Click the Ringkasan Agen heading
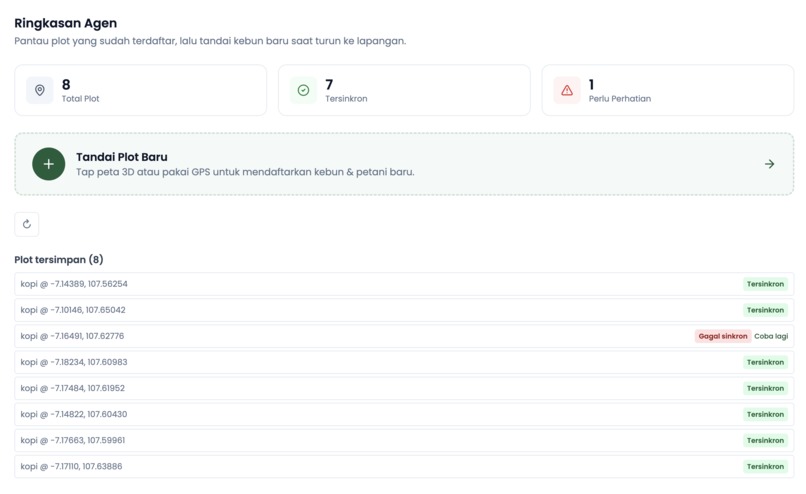 (65, 23)
